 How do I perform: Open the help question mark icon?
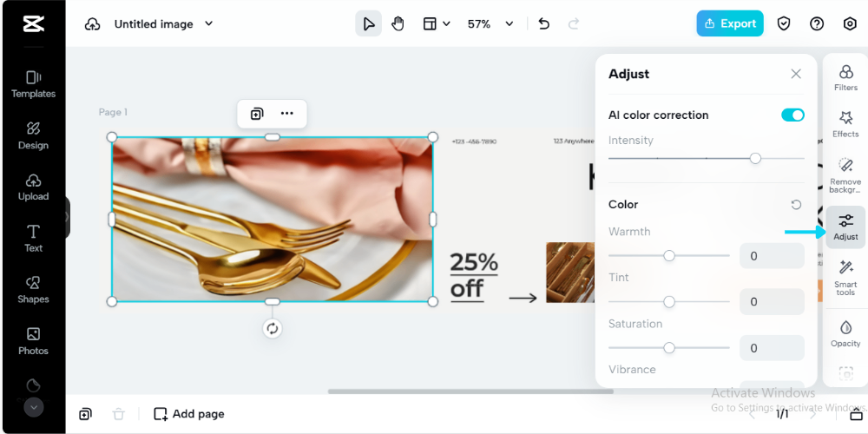tap(817, 23)
